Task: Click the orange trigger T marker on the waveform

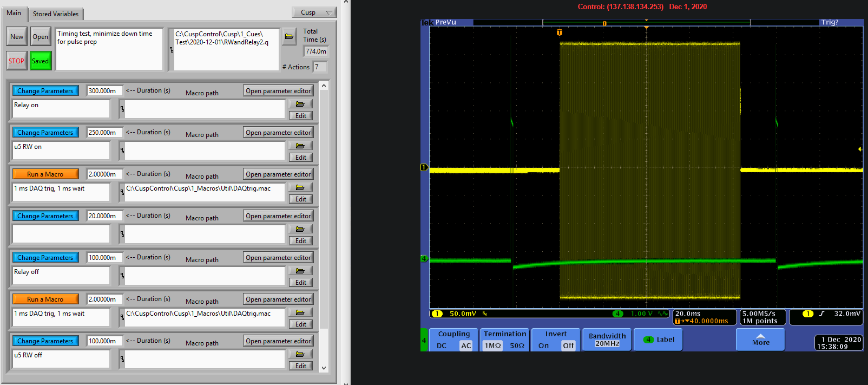Action: [560, 32]
